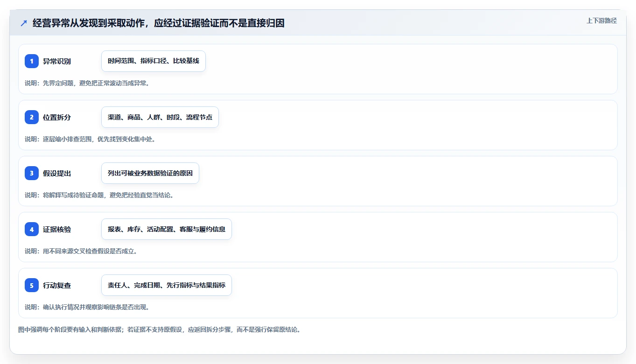This screenshot has height=364, width=636.
Task: Click the 证据核验 step heading
Action: 57,229
